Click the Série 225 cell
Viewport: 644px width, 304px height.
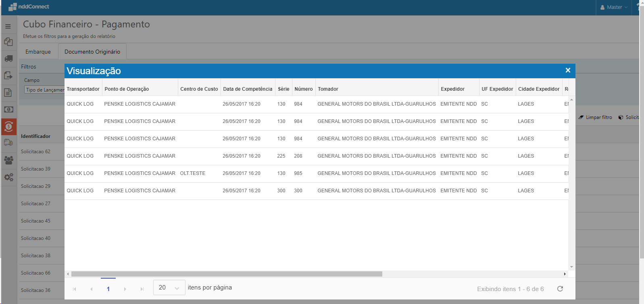coord(281,156)
